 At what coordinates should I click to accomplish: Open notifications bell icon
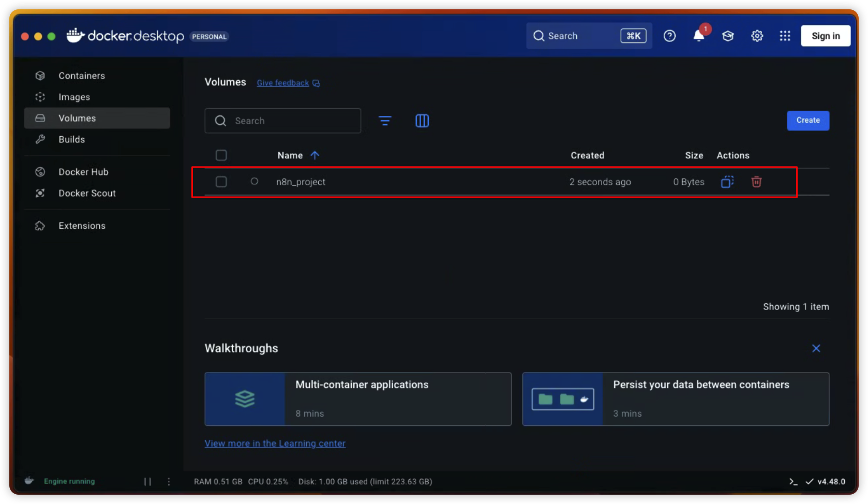click(x=699, y=36)
